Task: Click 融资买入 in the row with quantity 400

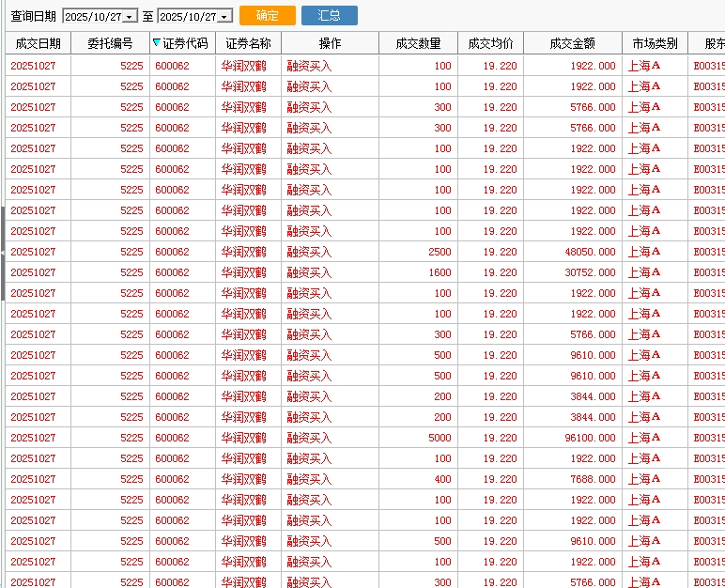Action: click(309, 479)
